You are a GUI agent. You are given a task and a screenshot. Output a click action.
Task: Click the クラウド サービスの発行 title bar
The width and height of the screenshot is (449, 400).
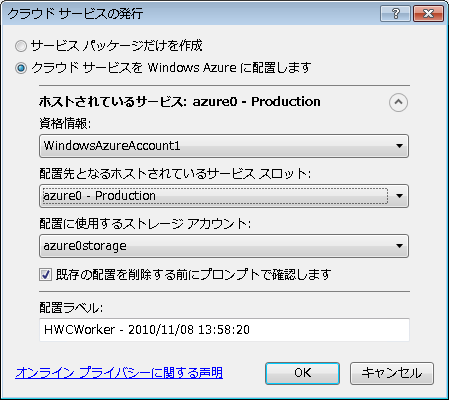[190, 14]
